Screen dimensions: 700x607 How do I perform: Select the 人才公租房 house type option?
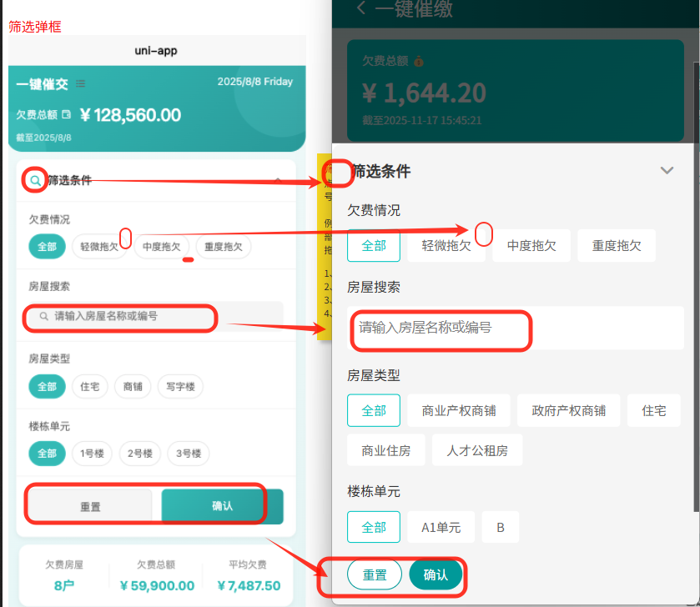click(x=476, y=450)
